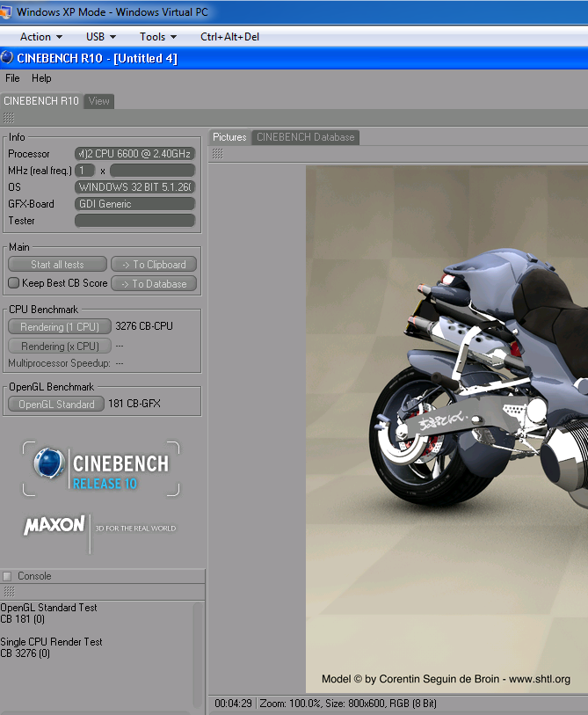588x715 pixels.
Task: Click the '00:04:29' render time in status bar
Action: point(233,704)
